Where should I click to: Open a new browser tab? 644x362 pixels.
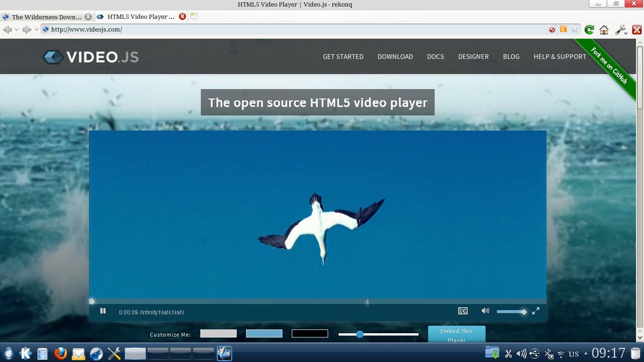click(194, 16)
